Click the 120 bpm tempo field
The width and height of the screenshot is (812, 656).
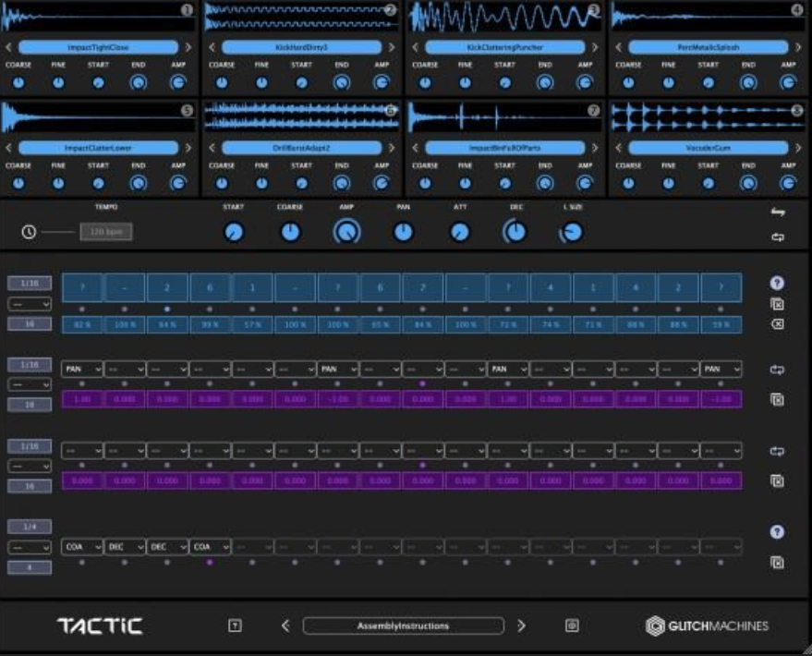(106, 231)
